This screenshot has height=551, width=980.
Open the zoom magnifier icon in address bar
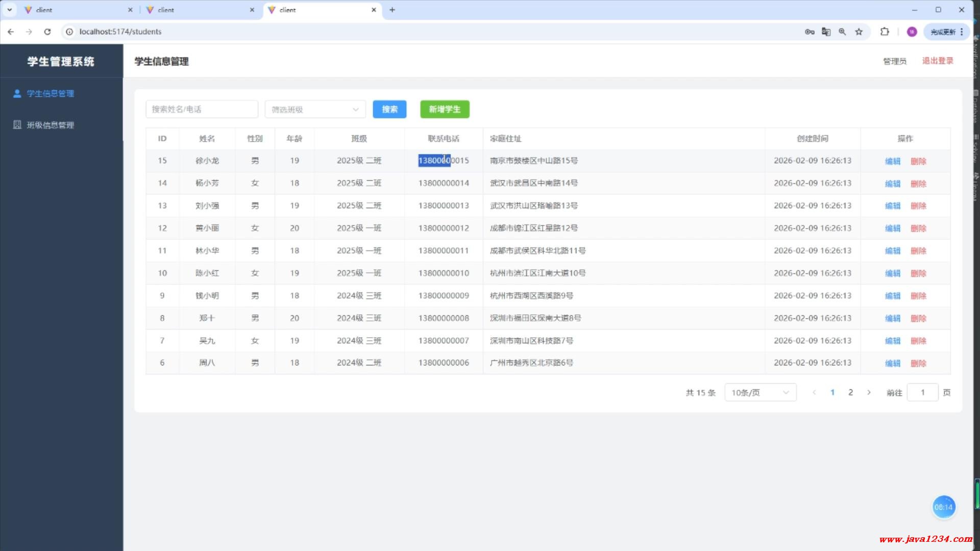842,32
